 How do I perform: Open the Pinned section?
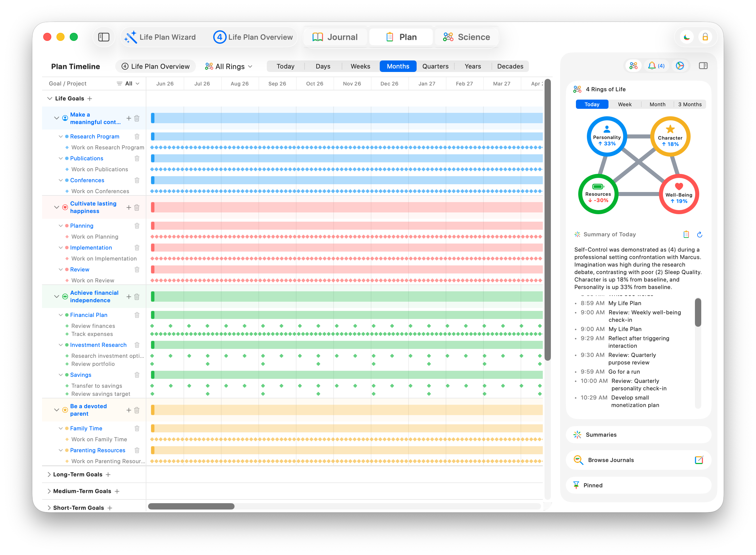tap(638, 485)
